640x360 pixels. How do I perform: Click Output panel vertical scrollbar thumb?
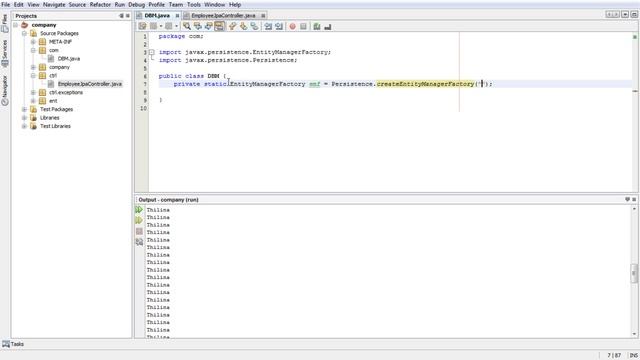coord(634,273)
